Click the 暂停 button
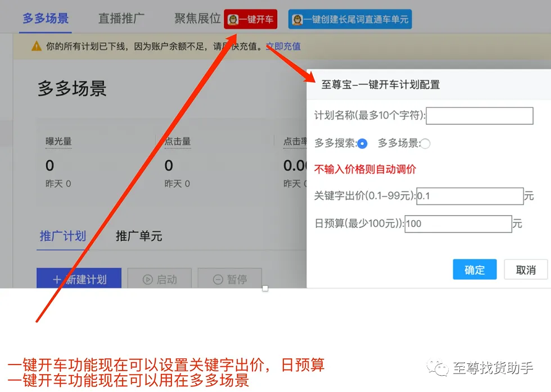This screenshot has width=551, height=392. 230,279
